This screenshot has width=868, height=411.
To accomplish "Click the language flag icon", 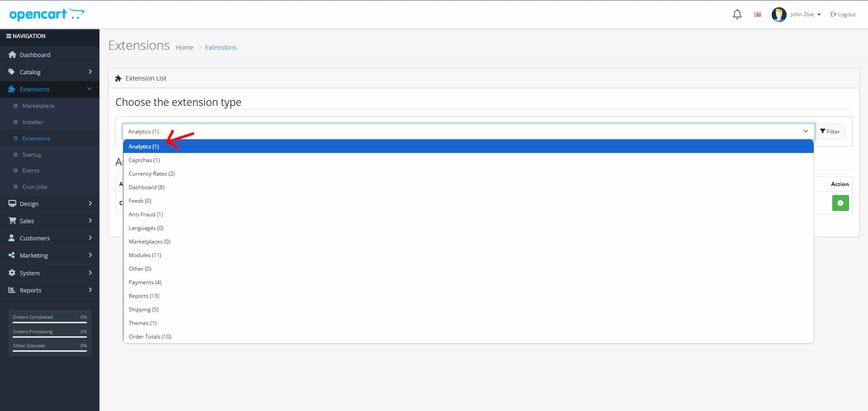I will 757,14.
